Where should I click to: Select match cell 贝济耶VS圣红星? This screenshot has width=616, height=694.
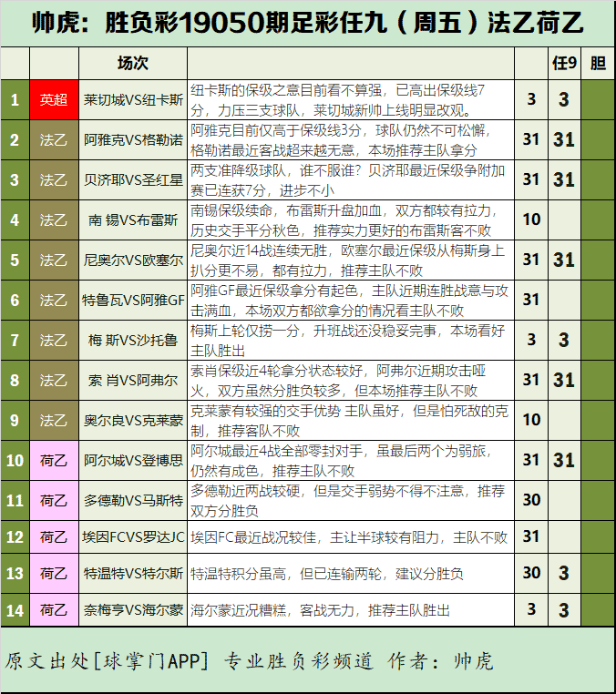click(x=133, y=179)
